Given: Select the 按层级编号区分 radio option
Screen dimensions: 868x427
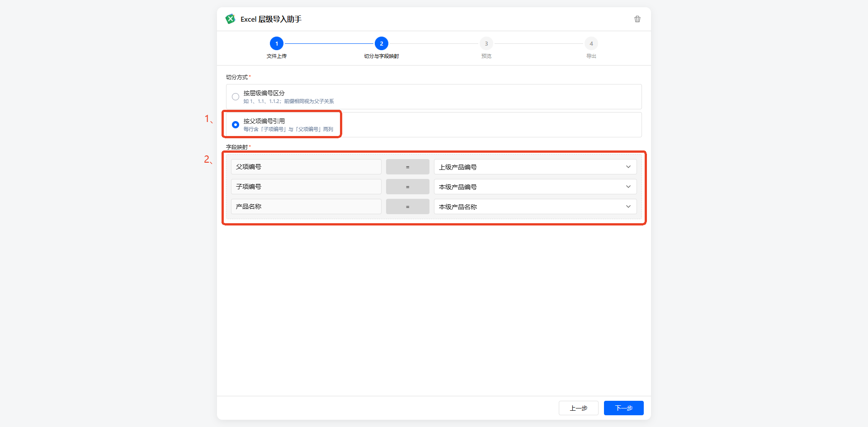Looking at the screenshot, I should pos(236,97).
